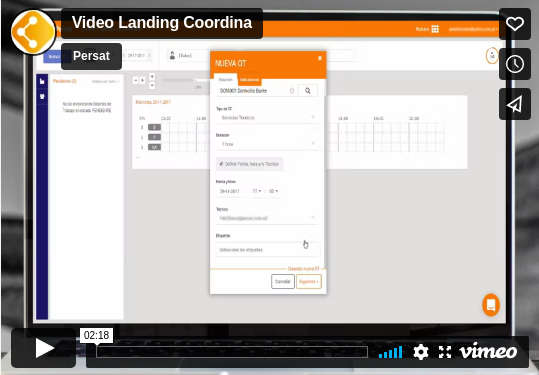This screenshot has width=539, height=375.
Task: Like the video with the heart icon
Action: click(515, 24)
